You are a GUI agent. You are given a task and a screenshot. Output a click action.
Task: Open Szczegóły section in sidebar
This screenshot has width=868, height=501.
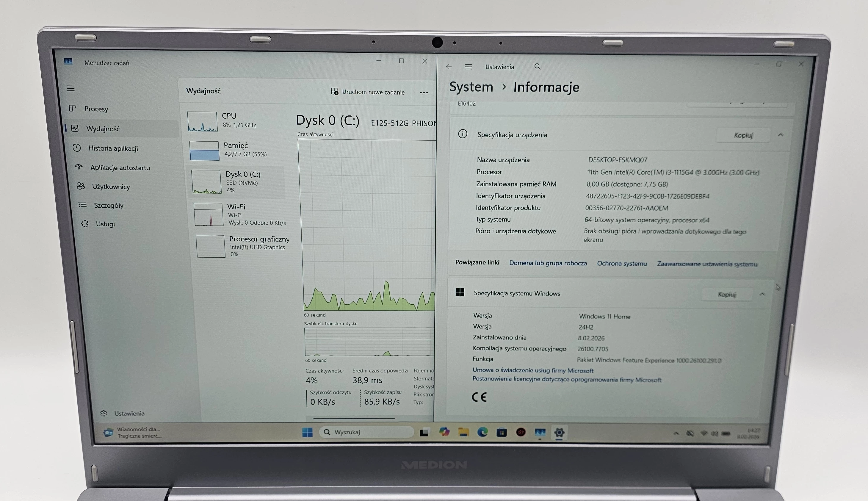(108, 205)
